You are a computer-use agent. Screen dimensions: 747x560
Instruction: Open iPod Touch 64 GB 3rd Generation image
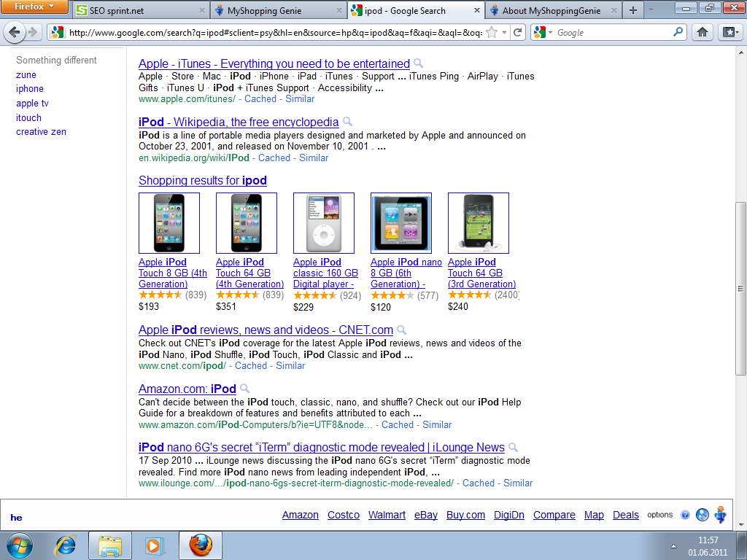pos(479,223)
